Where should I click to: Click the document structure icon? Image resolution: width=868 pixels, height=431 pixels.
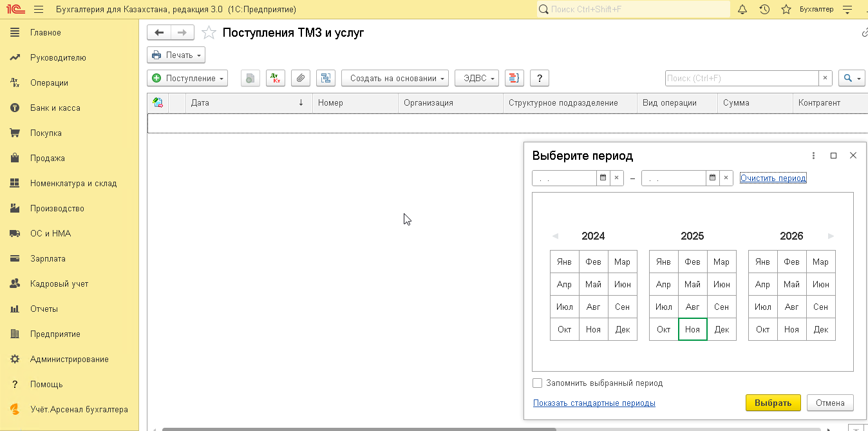click(x=326, y=79)
